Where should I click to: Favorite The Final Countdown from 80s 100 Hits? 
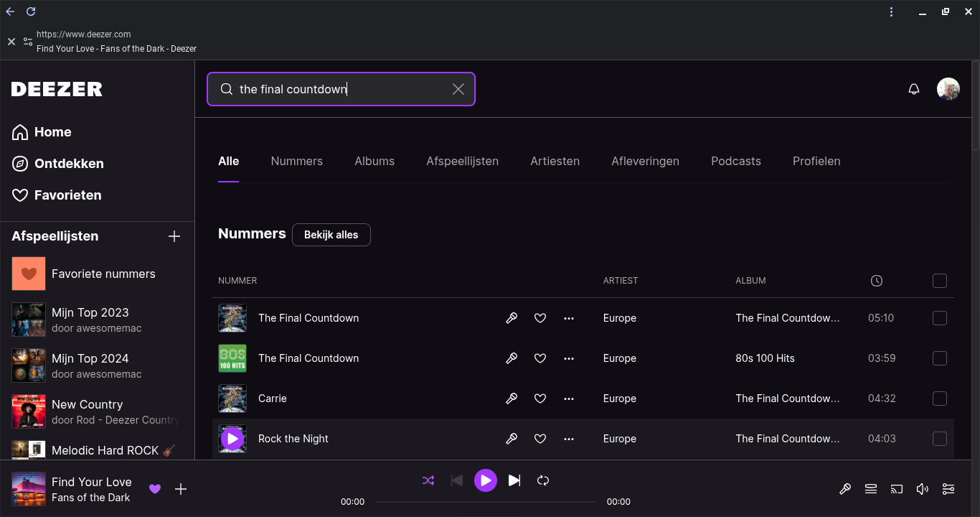click(x=540, y=358)
